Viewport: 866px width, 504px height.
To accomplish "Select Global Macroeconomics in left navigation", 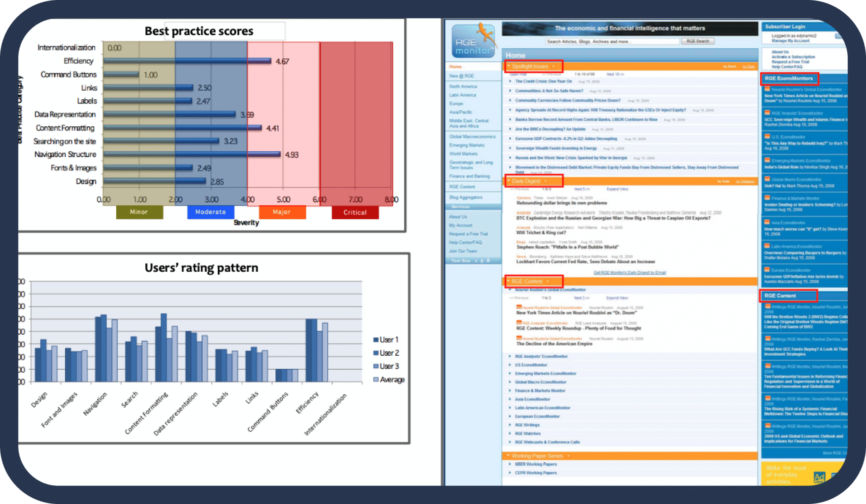I will 472,136.
